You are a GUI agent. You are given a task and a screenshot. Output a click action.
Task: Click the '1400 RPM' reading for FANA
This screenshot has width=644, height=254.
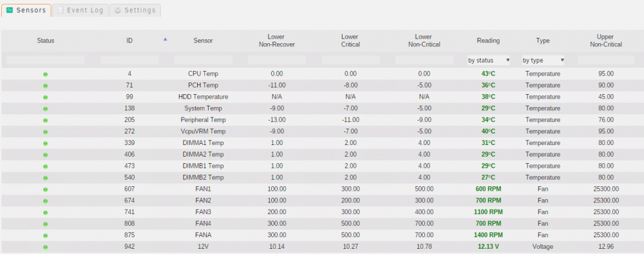click(488, 235)
